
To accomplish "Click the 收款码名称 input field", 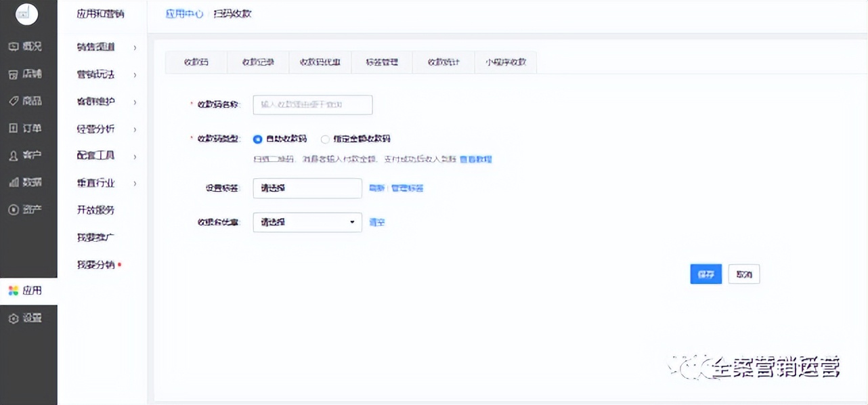I will (313, 105).
